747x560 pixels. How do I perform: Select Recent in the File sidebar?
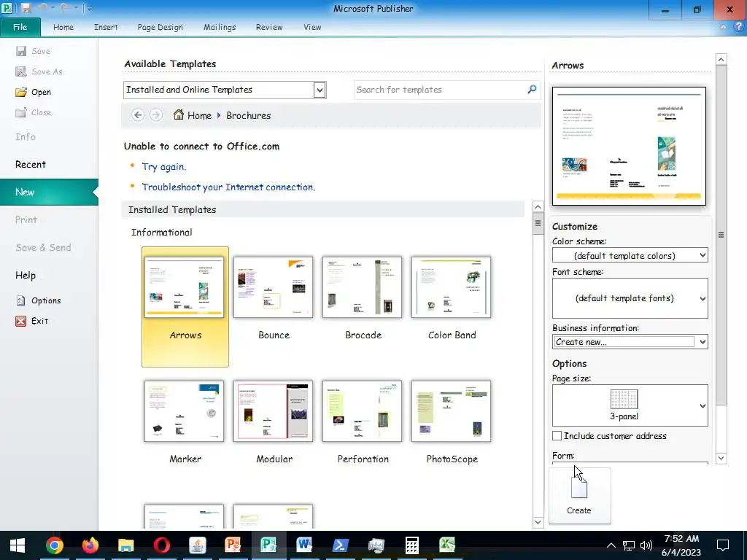coord(31,164)
